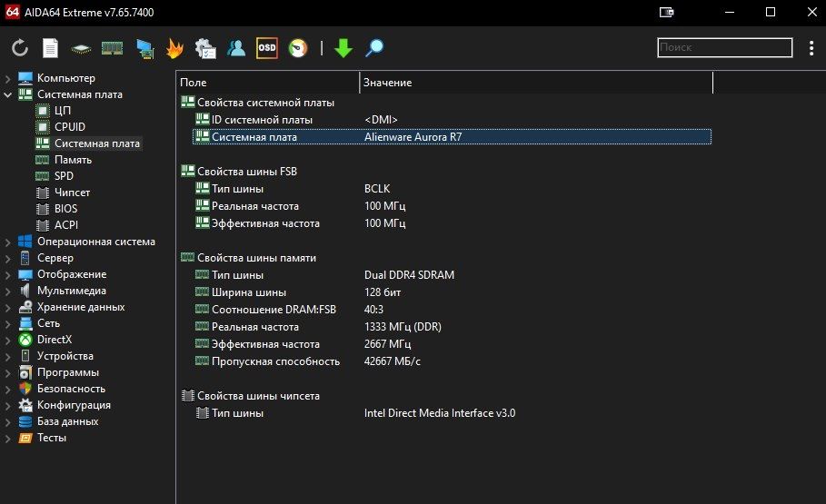Select Программы in the sidebar
Screen dimensions: 826x504
point(68,372)
